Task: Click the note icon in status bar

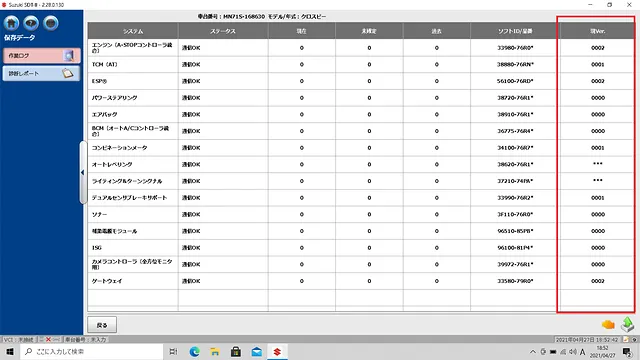Action: [626, 340]
